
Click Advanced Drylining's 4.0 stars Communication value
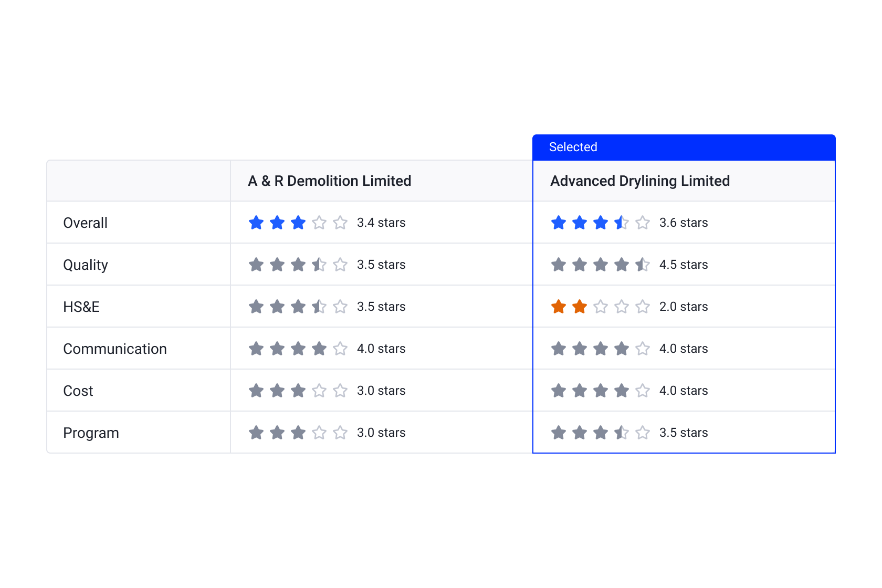(x=684, y=349)
